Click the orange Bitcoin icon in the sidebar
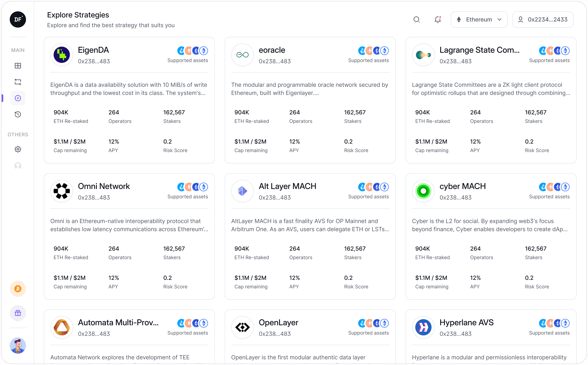The width and height of the screenshot is (588, 365). [x=18, y=289]
